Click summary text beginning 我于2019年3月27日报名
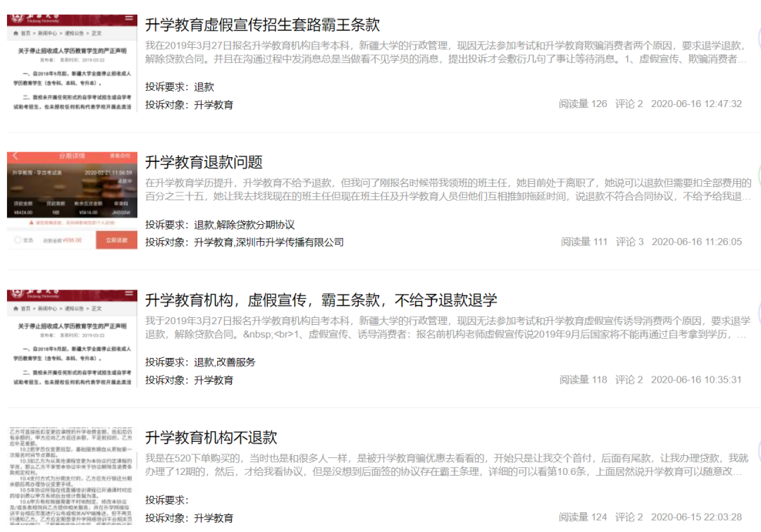 (x=448, y=327)
